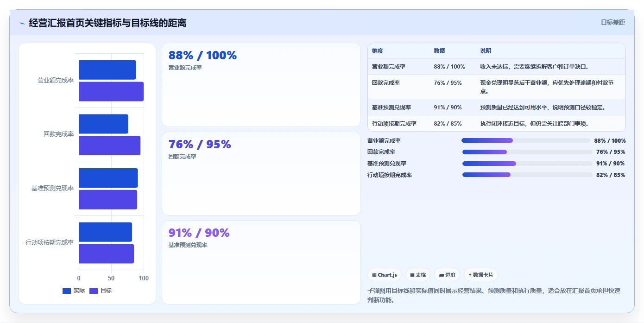Click the purple 目标 bar for 营业额完成率
This screenshot has height=323, width=644.
[x=111, y=91]
